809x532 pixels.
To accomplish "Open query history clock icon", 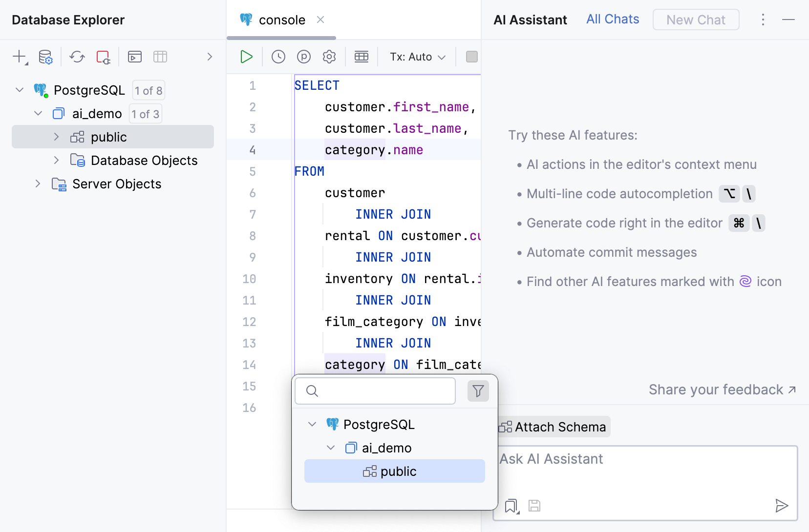I will 278,57.
